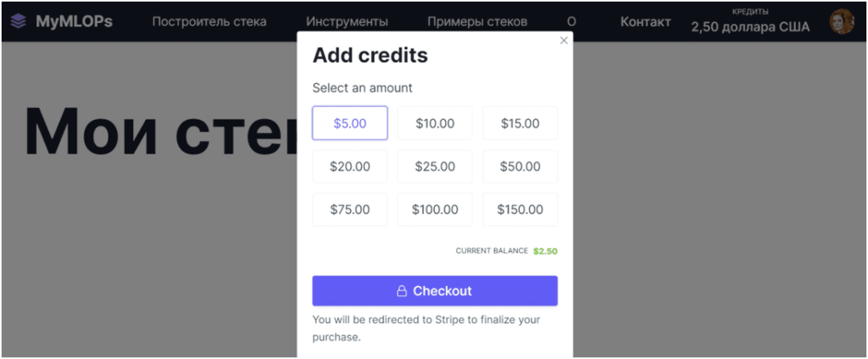Pick the $15.00 credit option
The width and height of the screenshot is (868, 359).
520,123
